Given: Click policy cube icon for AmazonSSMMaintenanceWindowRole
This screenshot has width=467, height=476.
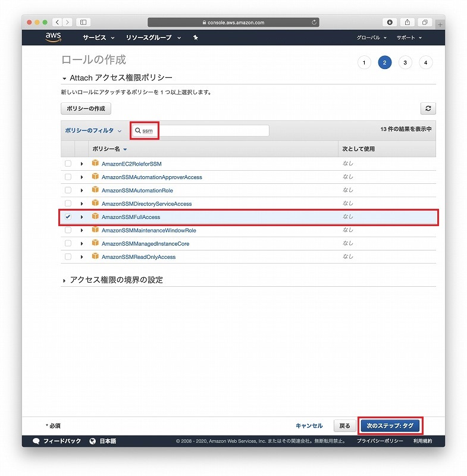Looking at the screenshot, I should [x=95, y=230].
